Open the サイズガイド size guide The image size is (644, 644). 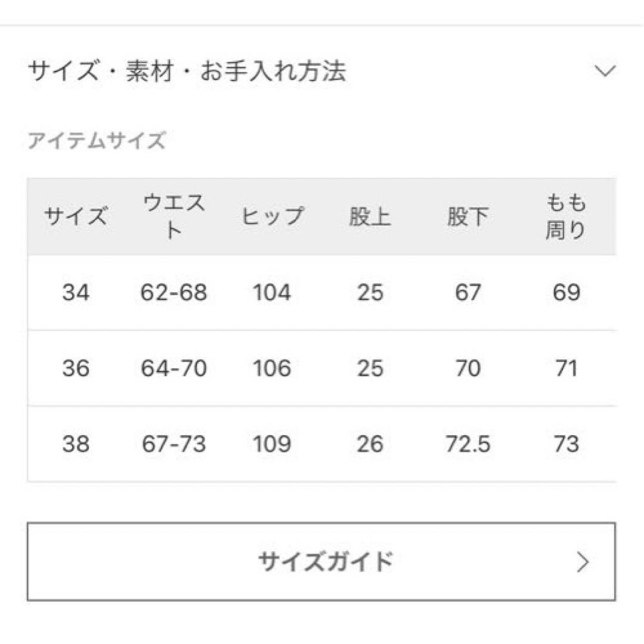tap(322, 559)
